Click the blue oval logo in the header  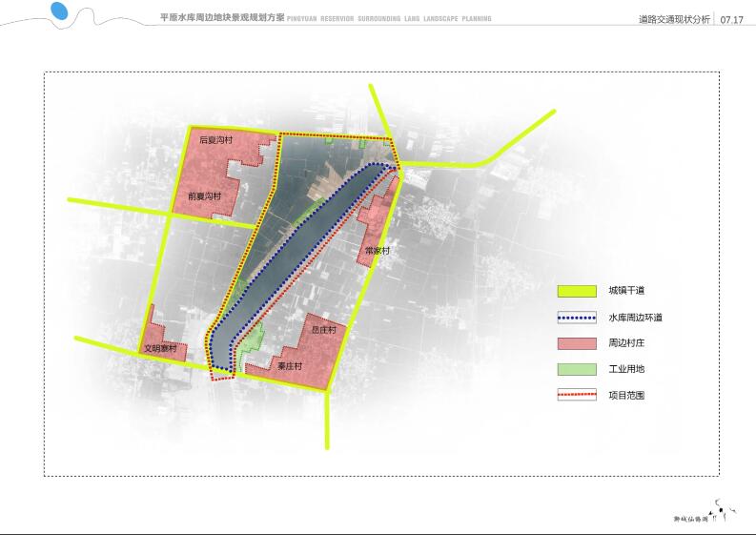(x=59, y=10)
